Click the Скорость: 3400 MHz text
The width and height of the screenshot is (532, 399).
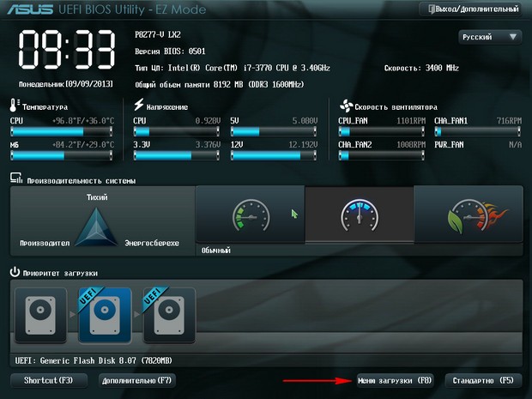(x=421, y=68)
